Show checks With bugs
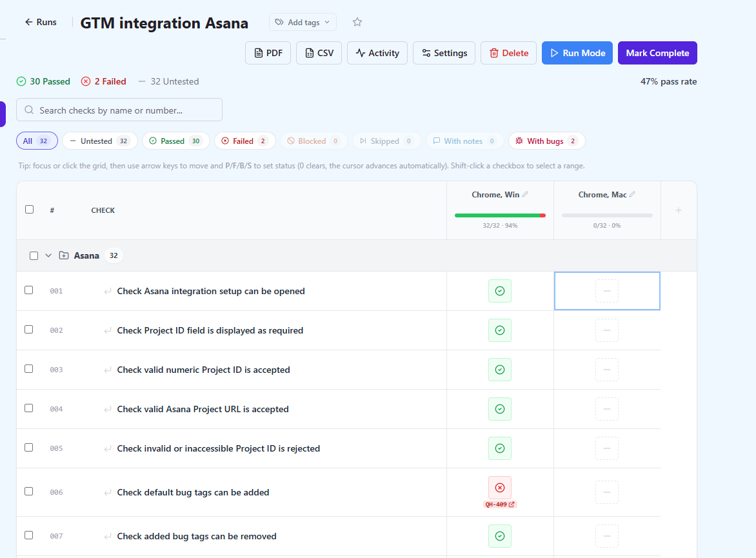This screenshot has height=558, width=756. (547, 141)
